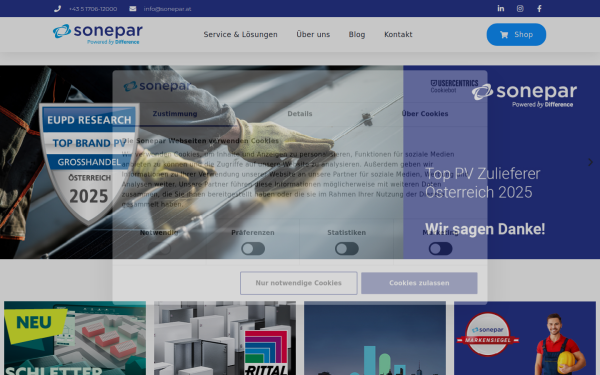The image size is (600, 375).
Task: Open the NEU Schletter tile
Action: pos(75,338)
